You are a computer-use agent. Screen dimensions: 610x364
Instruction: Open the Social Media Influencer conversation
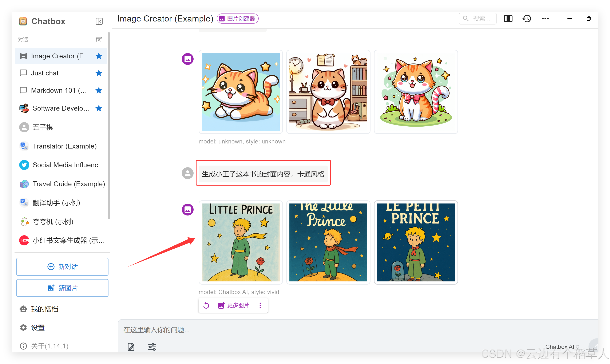point(61,165)
